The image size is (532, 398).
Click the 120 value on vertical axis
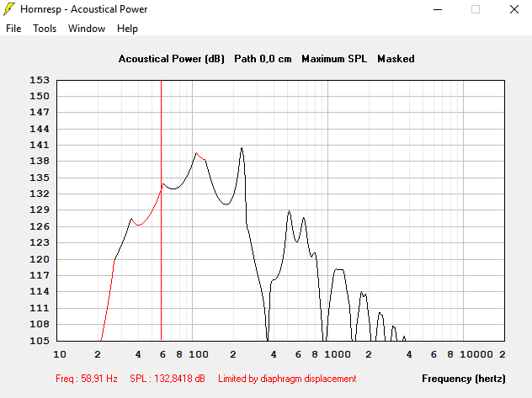click(40, 259)
